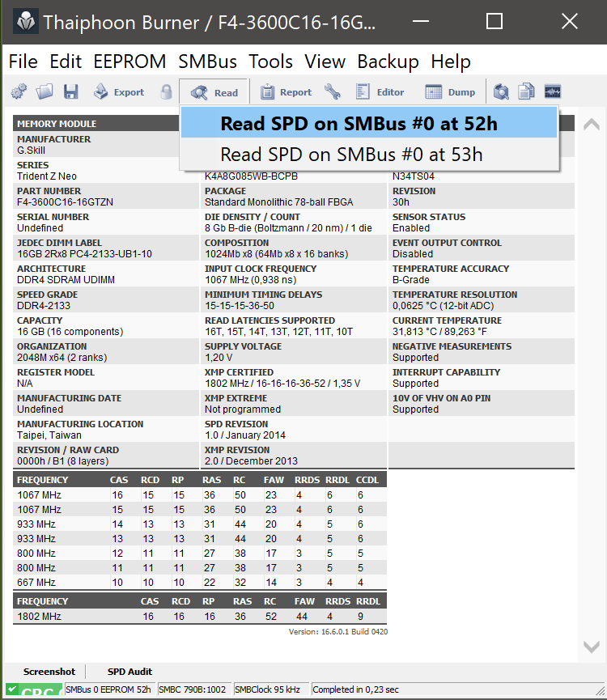Click the scroll down chevron arrow
Screen dimensions: 607x700
[x=592, y=646]
